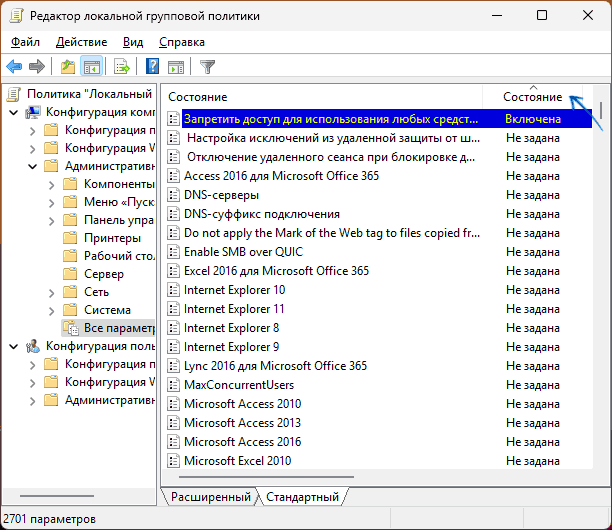
Task: Expand the Система folder node
Action: pyautogui.click(x=51, y=310)
